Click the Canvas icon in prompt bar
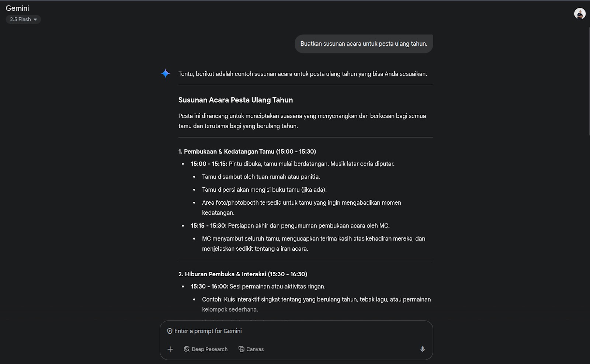590x364 pixels. [x=242, y=349]
